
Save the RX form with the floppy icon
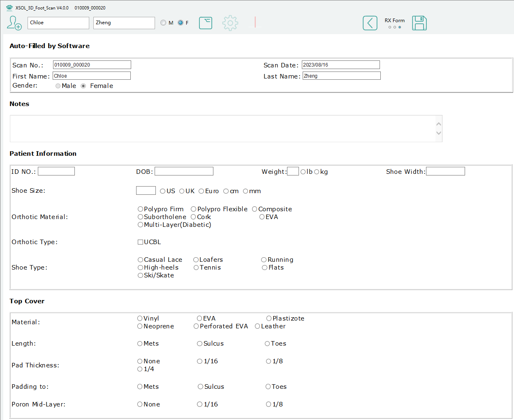pos(419,23)
